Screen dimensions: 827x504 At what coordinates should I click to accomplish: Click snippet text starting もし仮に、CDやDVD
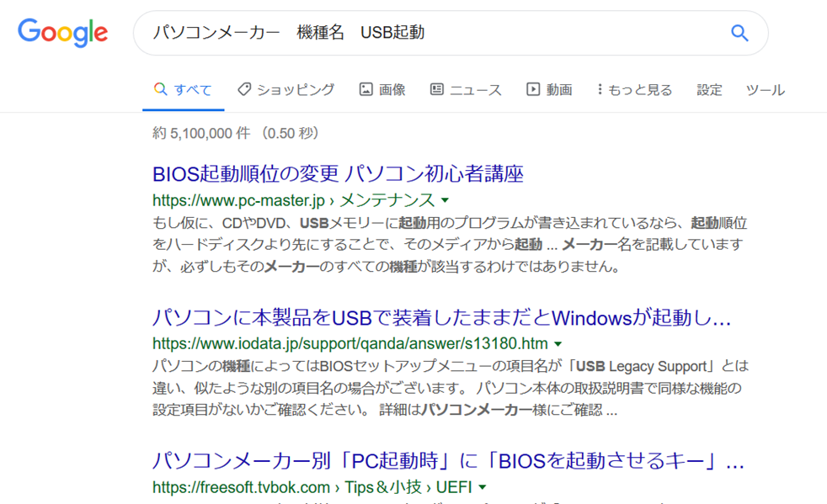pos(450,245)
